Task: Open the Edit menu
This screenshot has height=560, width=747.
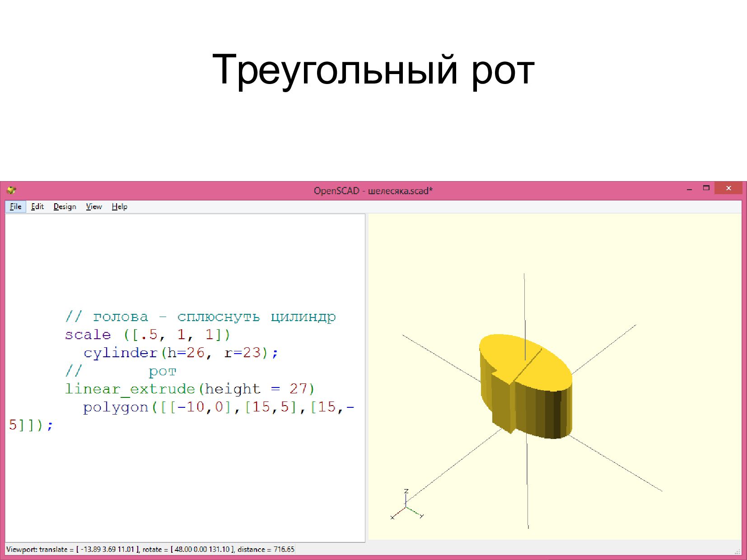Action: (x=37, y=206)
